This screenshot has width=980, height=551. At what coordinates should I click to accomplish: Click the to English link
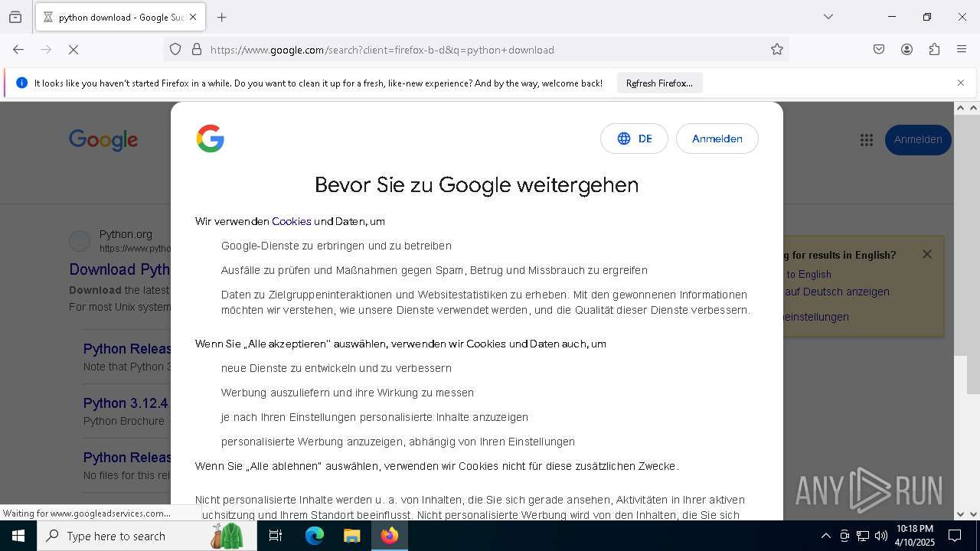point(808,274)
